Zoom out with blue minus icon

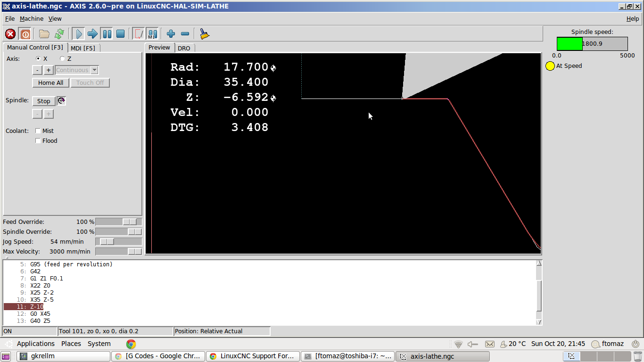[x=185, y=34]
